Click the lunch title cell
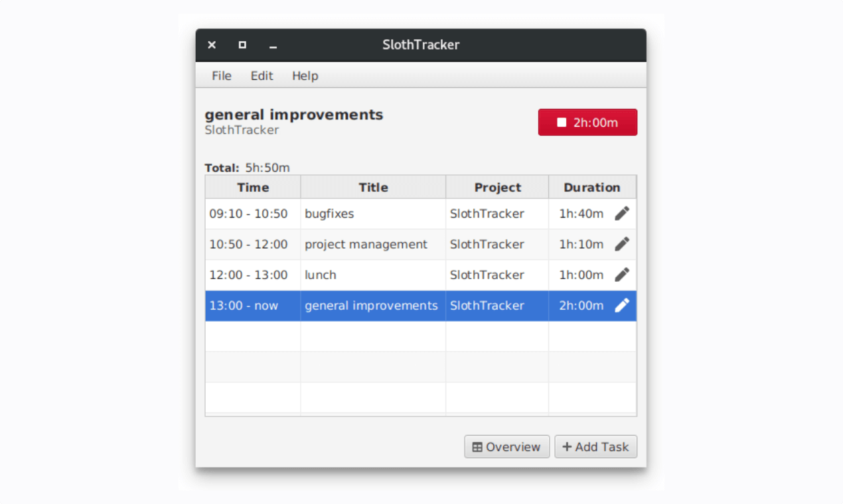This screenshot has width=843, height=504. [373, 275]
